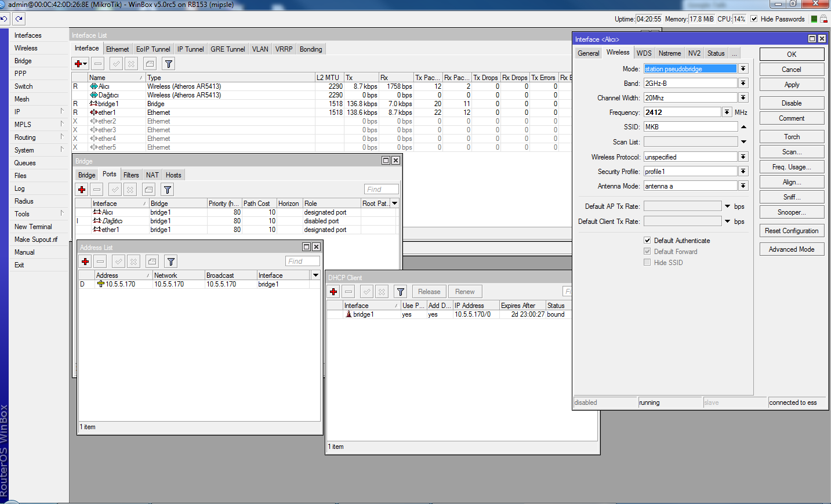Open Filters tab in Bridge window
This screenshot has width=831, height=504.
point(131,175)
